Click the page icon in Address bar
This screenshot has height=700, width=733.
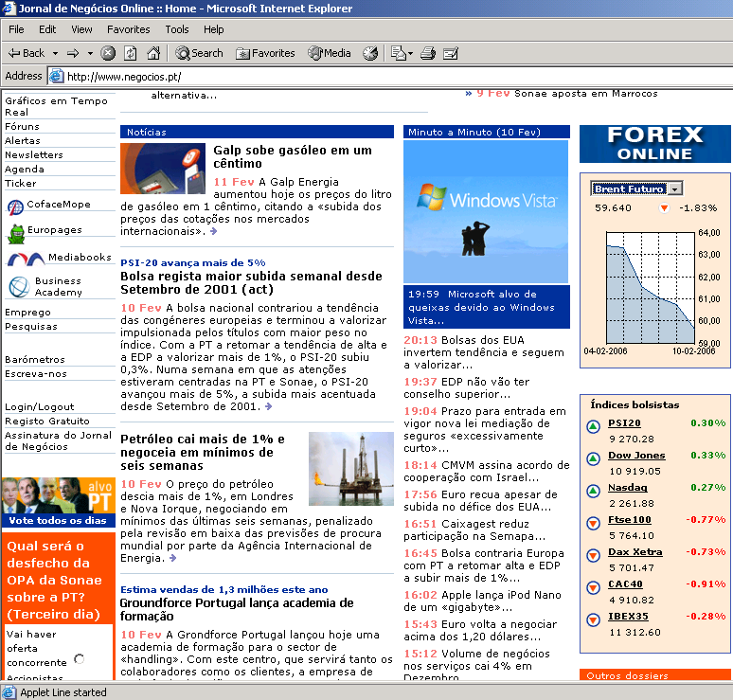pos(56,76)
